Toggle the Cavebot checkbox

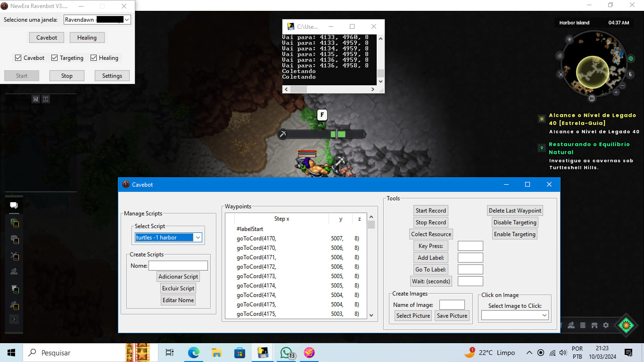[18, 58]
